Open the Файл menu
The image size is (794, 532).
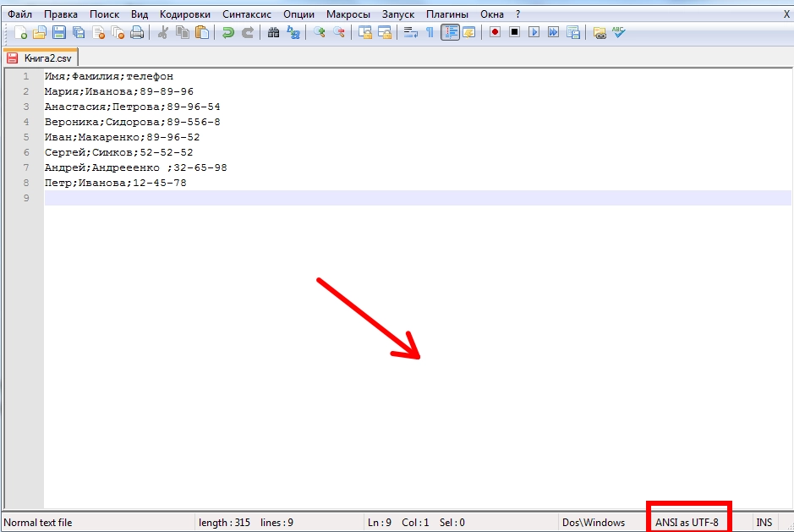[20, 14]
